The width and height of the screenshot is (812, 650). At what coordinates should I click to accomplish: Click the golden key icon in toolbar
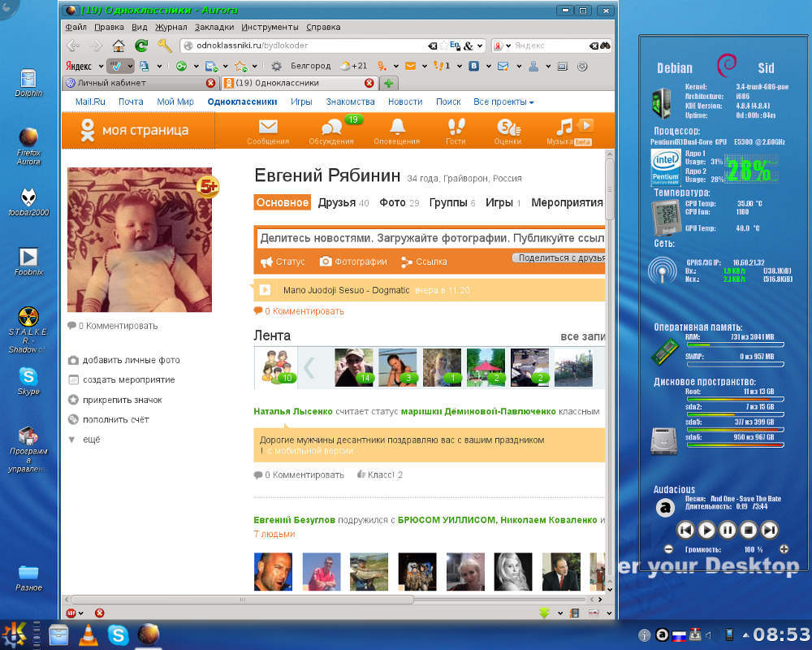[x=165, y=45]
